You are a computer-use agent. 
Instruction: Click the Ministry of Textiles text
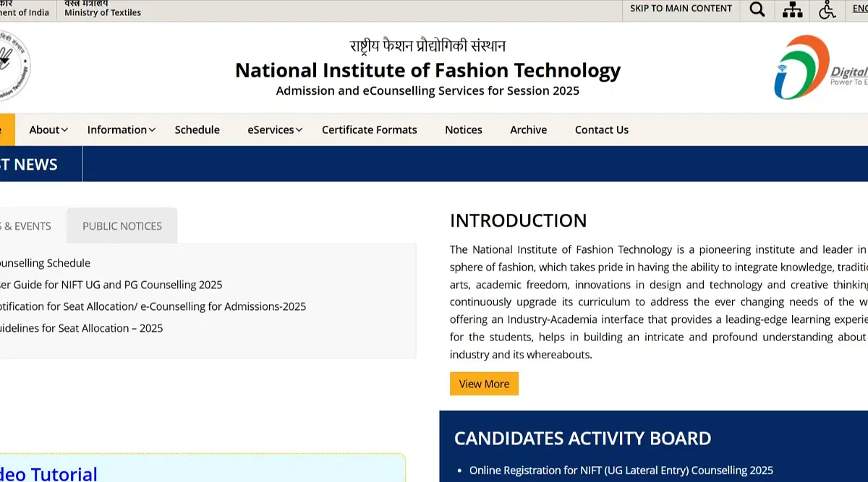point(103,12)
